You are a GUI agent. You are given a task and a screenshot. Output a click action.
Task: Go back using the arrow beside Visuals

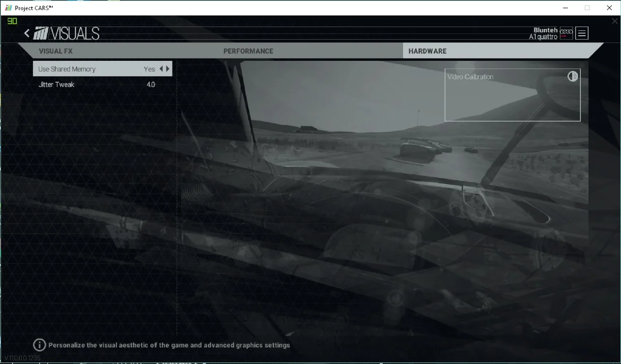pyautogui.click(x=27, y=33)
